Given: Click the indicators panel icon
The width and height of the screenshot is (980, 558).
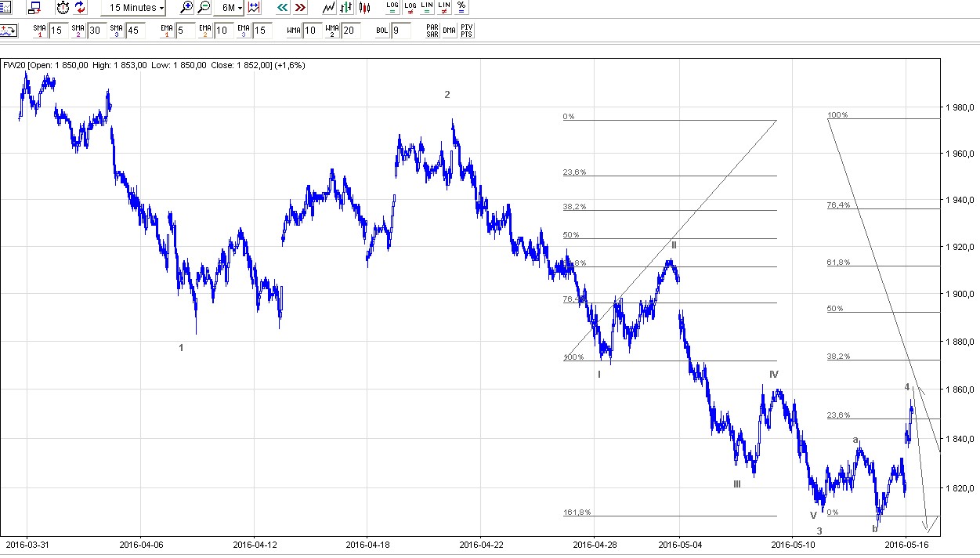Looking at the screenshot, I should coord(9,31).
